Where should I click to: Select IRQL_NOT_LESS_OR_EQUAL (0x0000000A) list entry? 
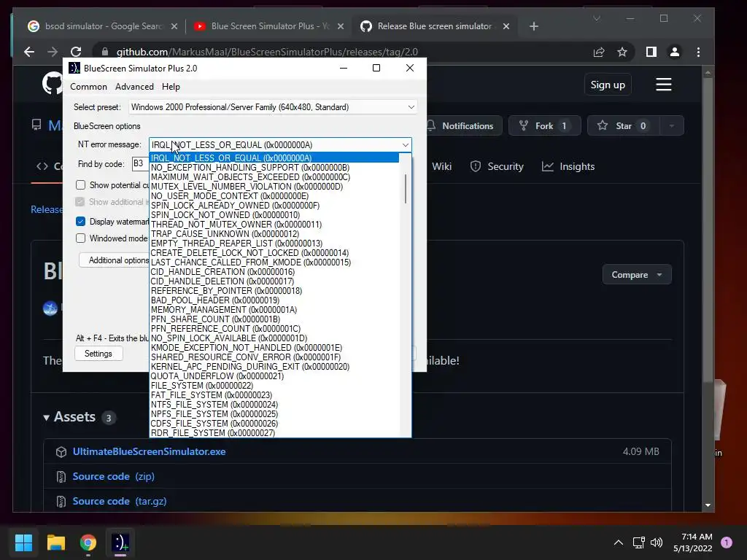pyautogui.click(x=274, y=157)
